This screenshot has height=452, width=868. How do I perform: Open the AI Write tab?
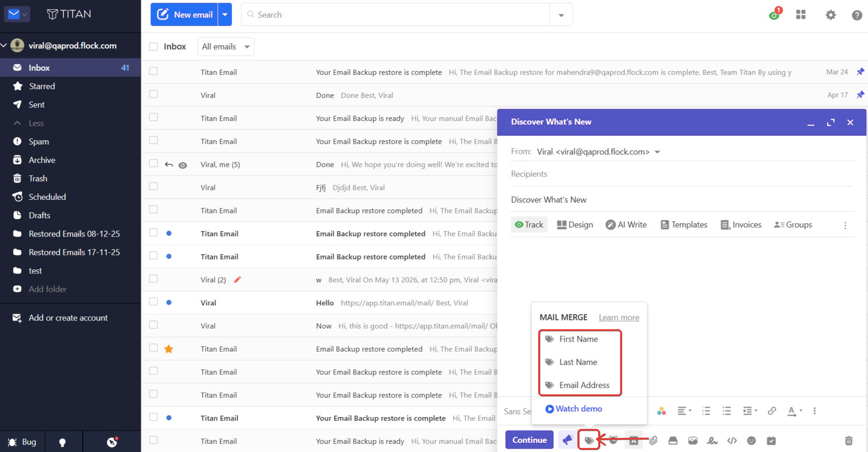coord(626,225)
